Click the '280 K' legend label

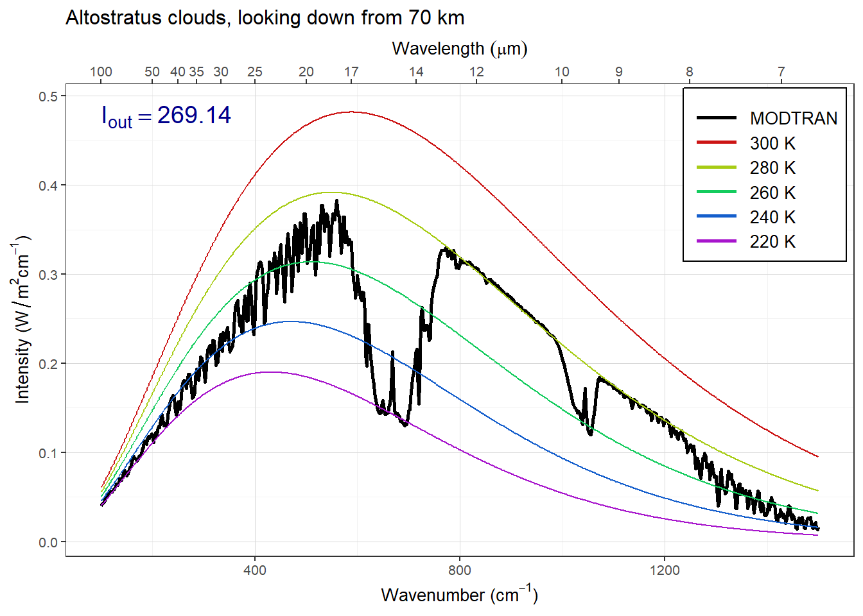tap(772, 168)
